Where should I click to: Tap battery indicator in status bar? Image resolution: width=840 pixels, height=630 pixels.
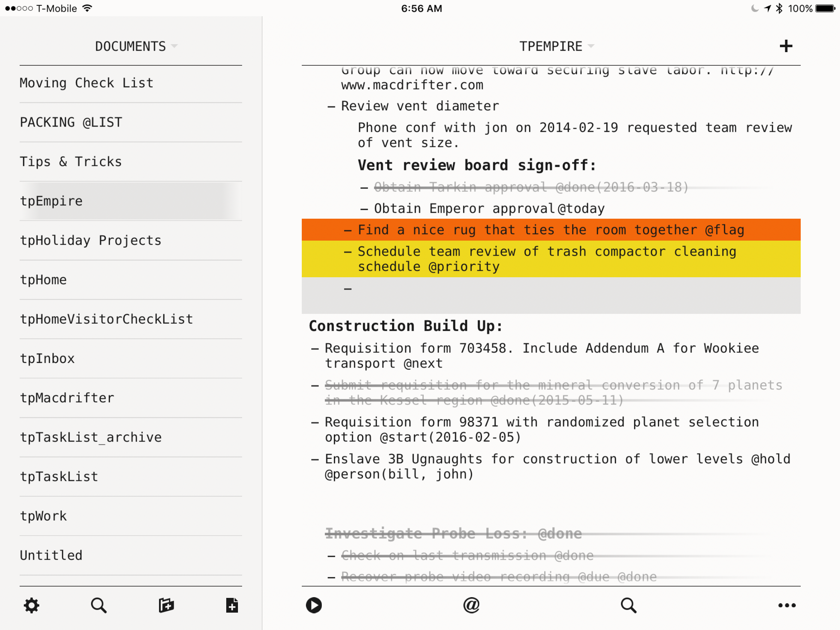coord(825,8)
